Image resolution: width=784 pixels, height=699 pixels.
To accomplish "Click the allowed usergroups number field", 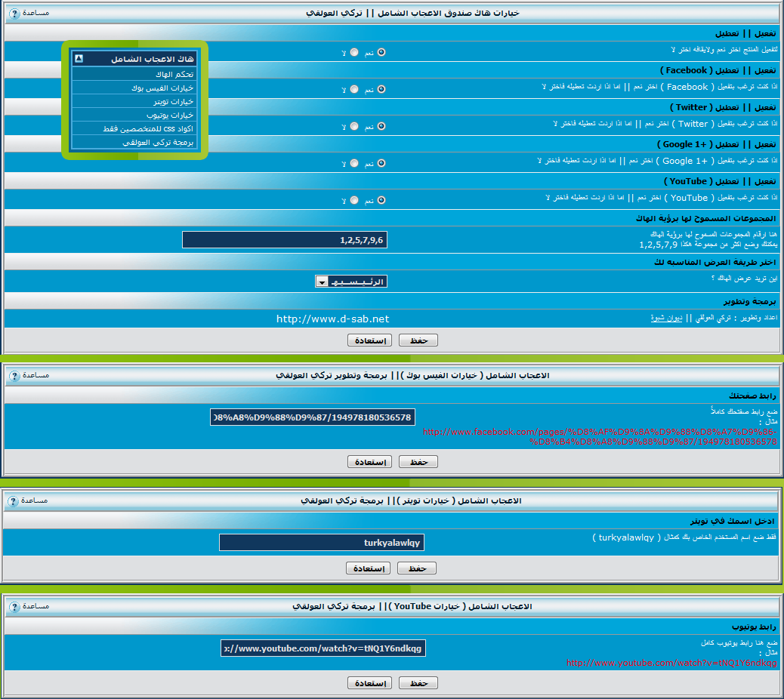I will click(286, 240).
